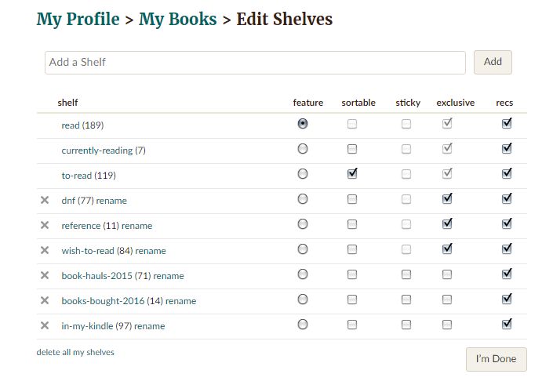Remove the reference shelf via X icon

point(45,225)
